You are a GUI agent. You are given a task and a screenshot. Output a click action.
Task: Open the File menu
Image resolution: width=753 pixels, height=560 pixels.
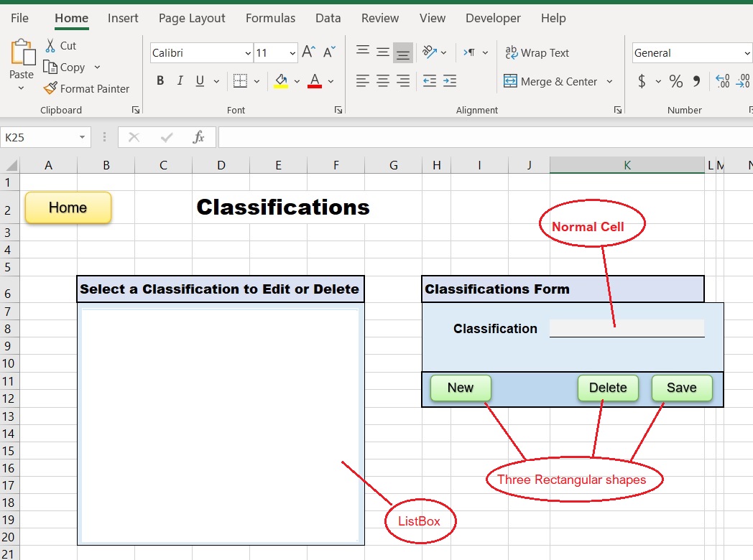(x=19, y=18)
